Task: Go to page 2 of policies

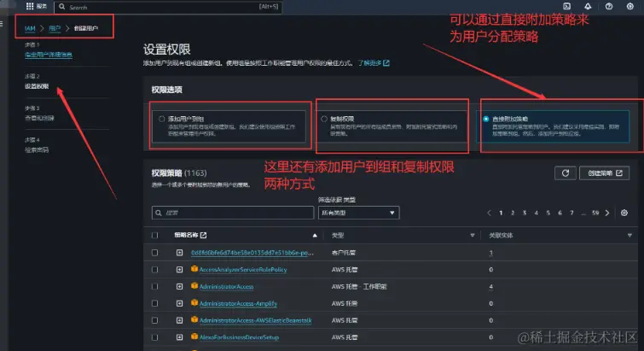Action: click(513, 213)
